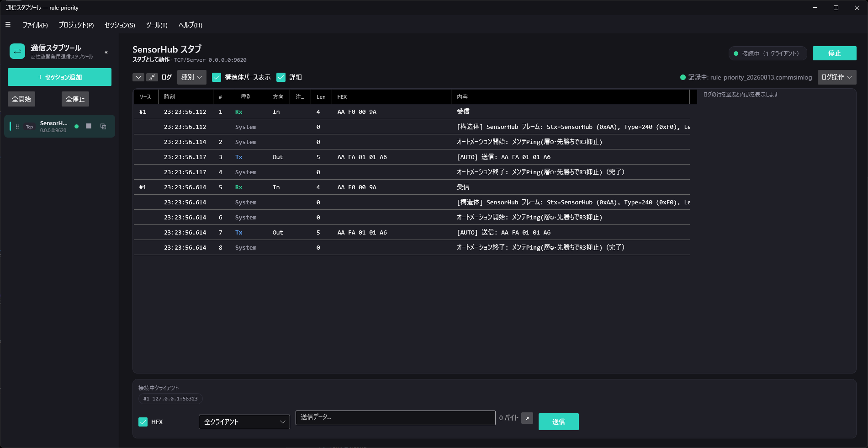Screen dimensions: 868x448
Task: Open the ツール(T) menu
Action: [157, 25]
